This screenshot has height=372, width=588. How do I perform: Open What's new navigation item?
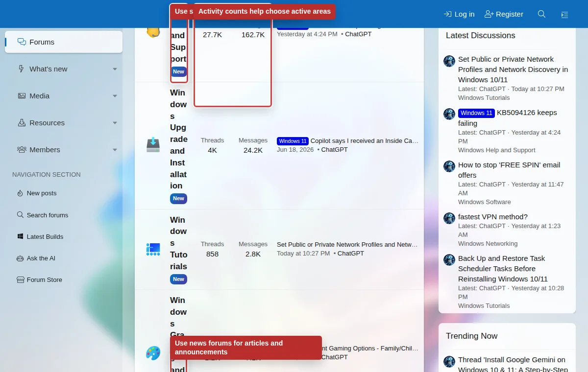click(x=48, y=69)
